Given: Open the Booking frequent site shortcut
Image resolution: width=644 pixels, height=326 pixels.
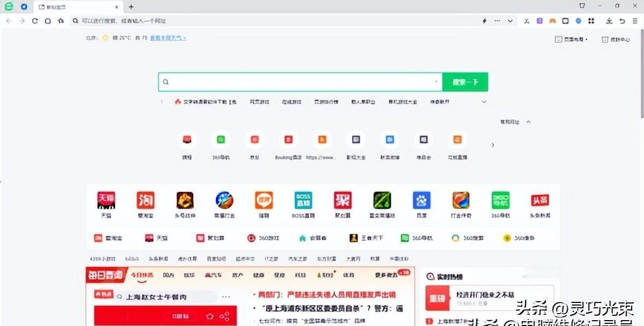Looking at the screenshot, I should tap(289, 145).
